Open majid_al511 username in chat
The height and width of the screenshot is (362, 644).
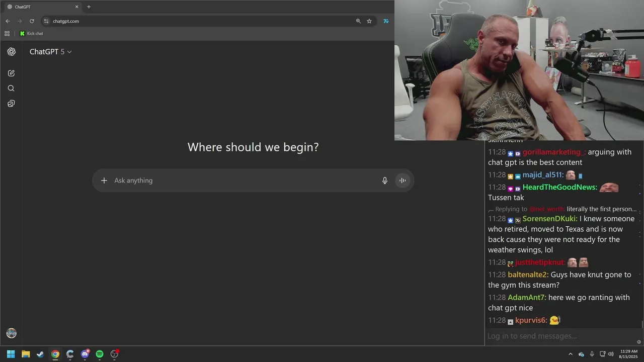coord(543,175)
